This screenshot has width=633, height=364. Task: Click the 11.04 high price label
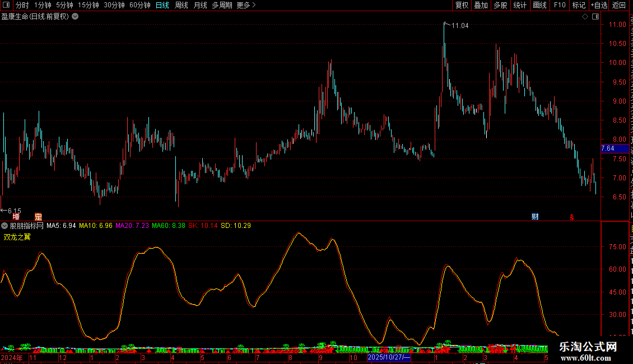point(460,26)
